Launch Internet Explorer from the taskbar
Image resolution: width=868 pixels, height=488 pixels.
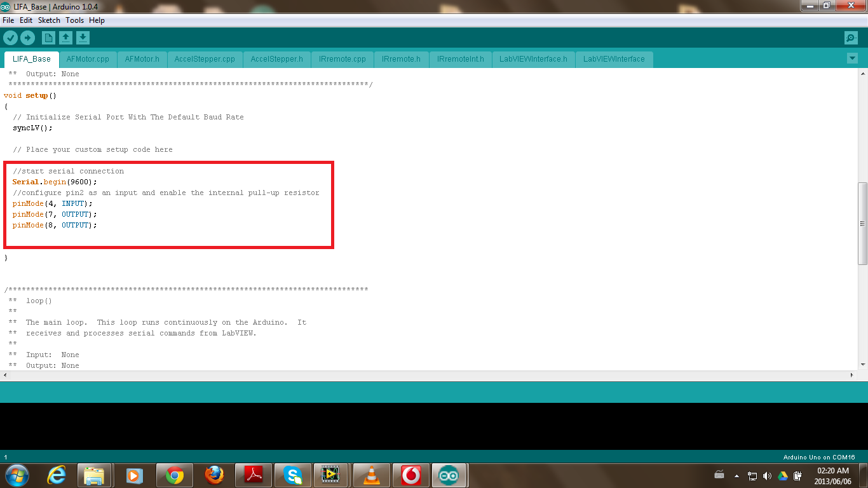(x=57, y=475)
